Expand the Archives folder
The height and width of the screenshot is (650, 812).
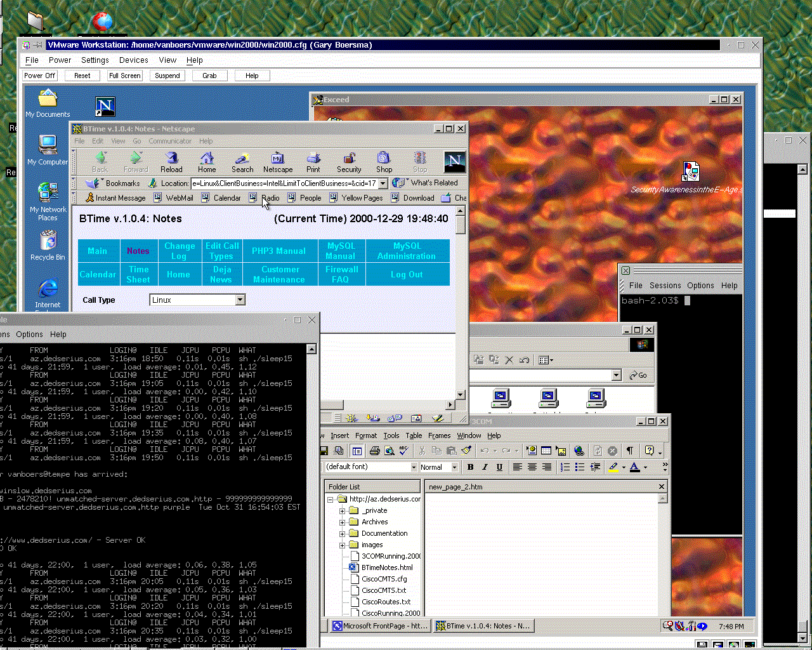click(342, 522)
